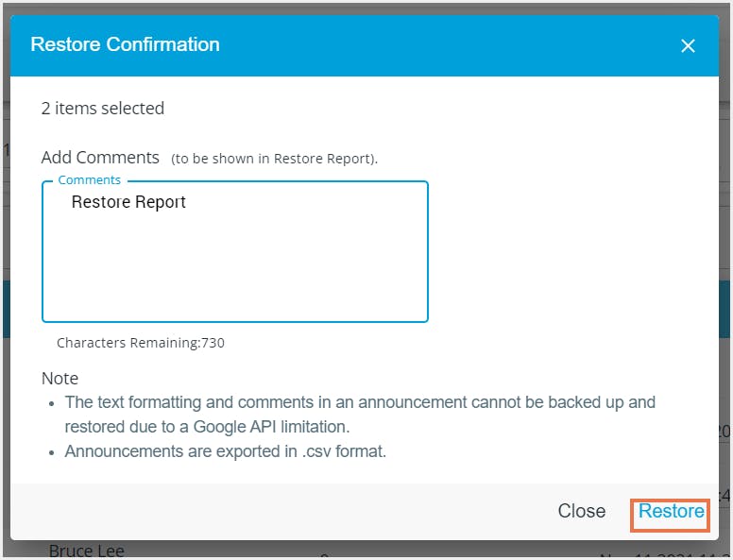Click the Add Comments label
This screenshot has height=560, width=733.
[100, 158]
